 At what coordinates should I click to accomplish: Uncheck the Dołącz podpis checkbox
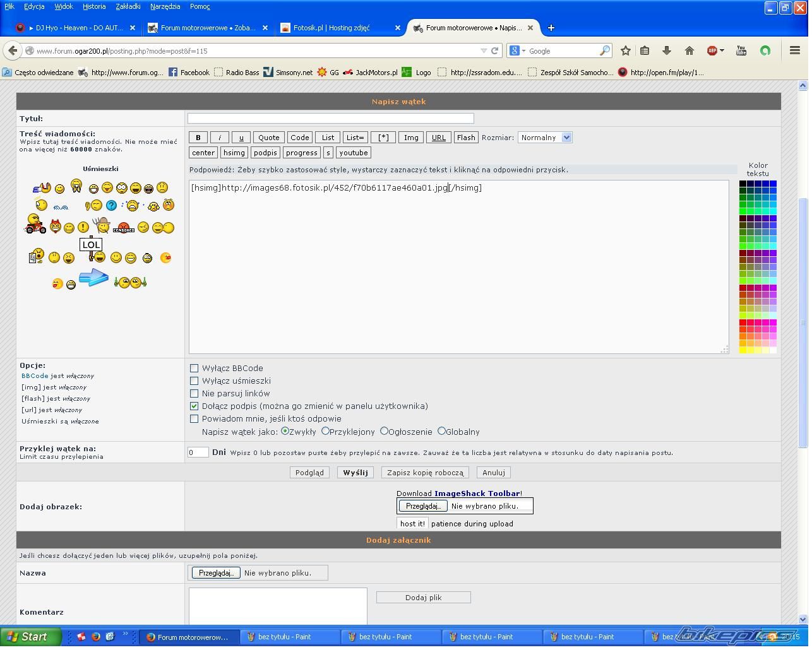click(194, 406)
